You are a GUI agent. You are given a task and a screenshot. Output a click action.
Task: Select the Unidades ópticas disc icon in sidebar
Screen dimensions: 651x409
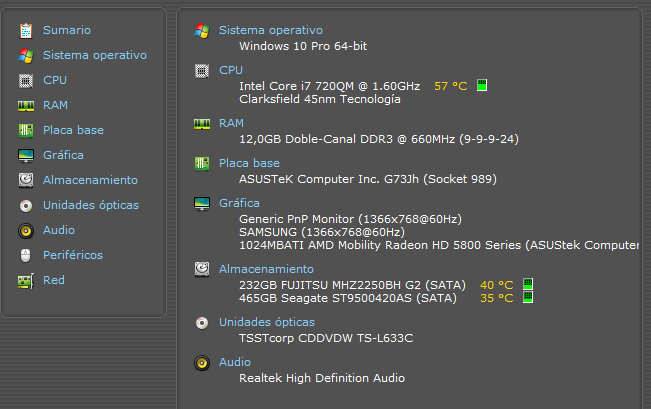pyautogui.click(x=26, y=205)
